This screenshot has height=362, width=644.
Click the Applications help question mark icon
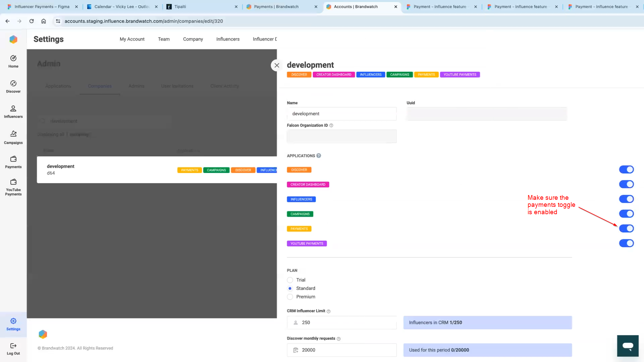[319, 156]
